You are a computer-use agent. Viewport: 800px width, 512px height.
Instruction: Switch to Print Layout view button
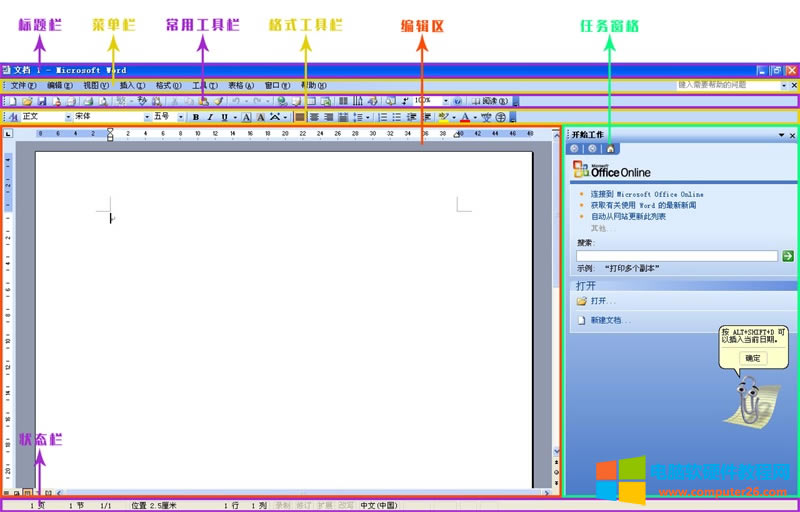click(27, 493)
